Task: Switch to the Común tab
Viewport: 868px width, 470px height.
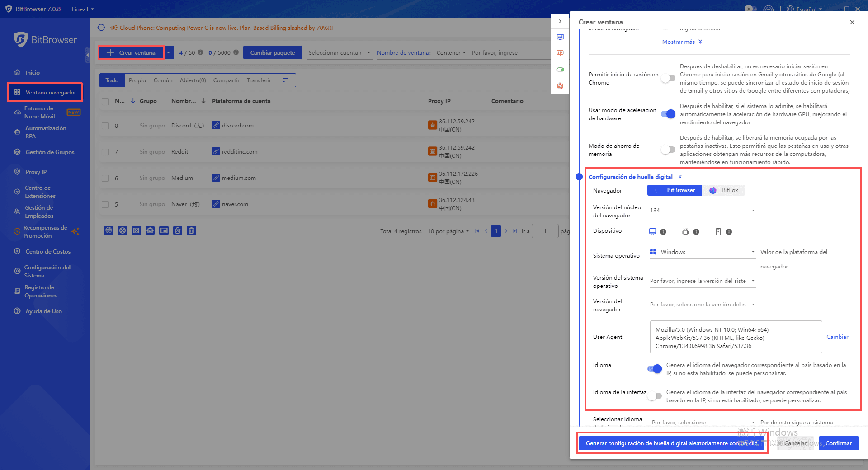Action: click(163, 80)
